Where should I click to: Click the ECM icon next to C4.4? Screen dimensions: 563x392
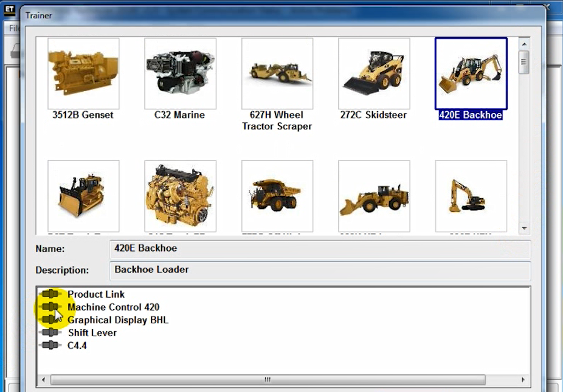(50, 345)
